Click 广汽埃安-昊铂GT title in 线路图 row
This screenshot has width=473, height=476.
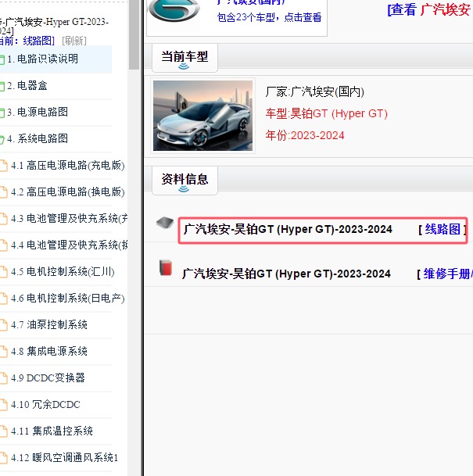click(x=288, y=230)
